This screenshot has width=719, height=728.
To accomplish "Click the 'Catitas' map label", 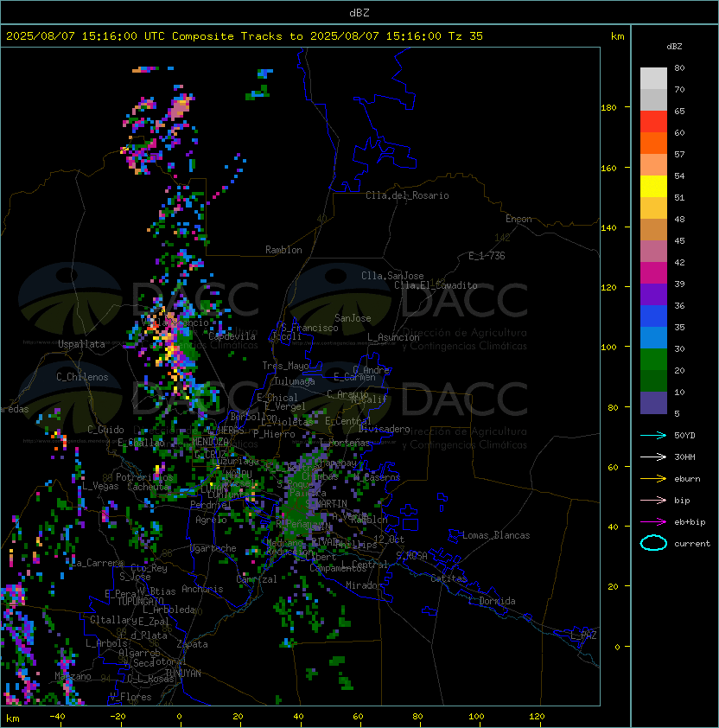I will 449,578.
